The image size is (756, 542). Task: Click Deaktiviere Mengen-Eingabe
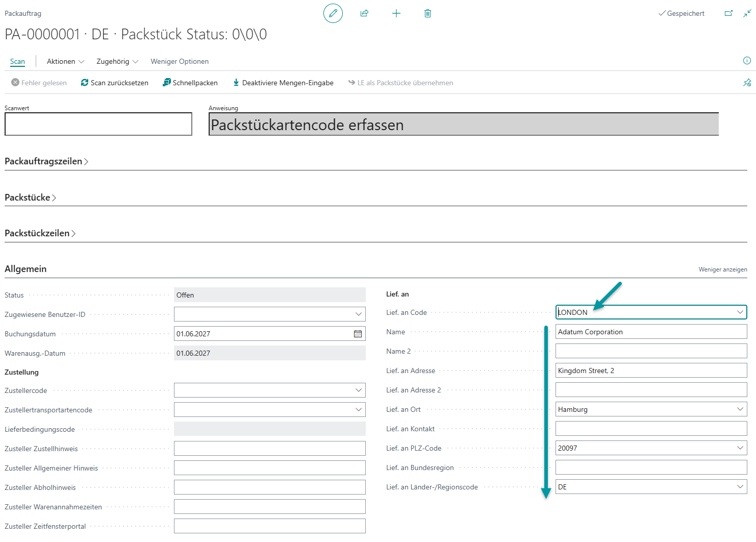283,83
